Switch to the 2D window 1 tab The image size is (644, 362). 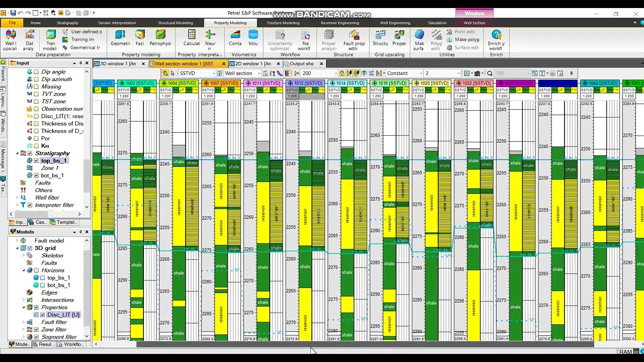(253, 64)
